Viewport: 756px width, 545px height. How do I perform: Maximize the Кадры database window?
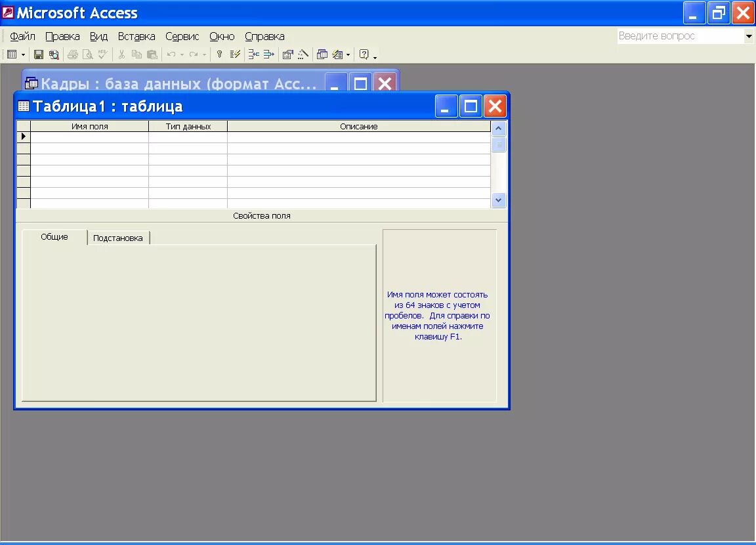click(x=361, y=83)
